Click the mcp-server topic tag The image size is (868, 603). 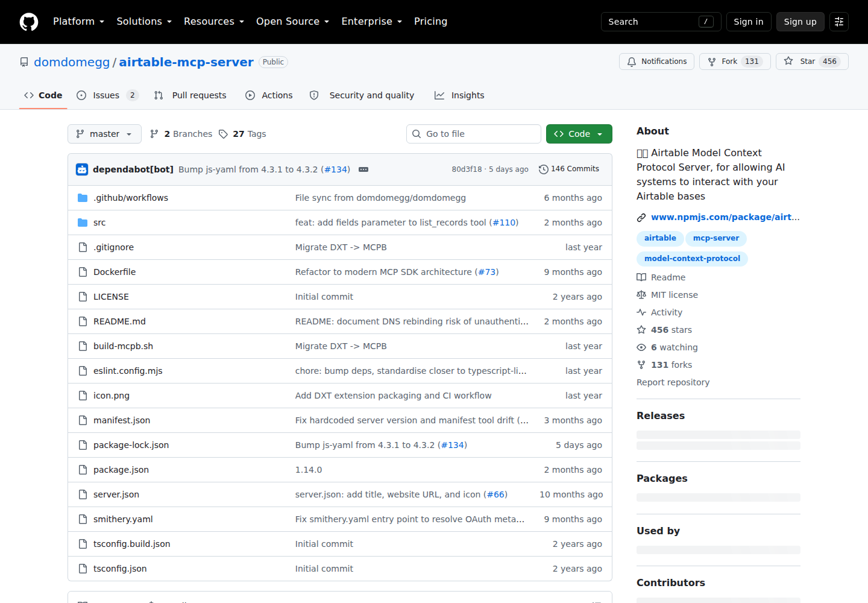click(x=716, y=238)
